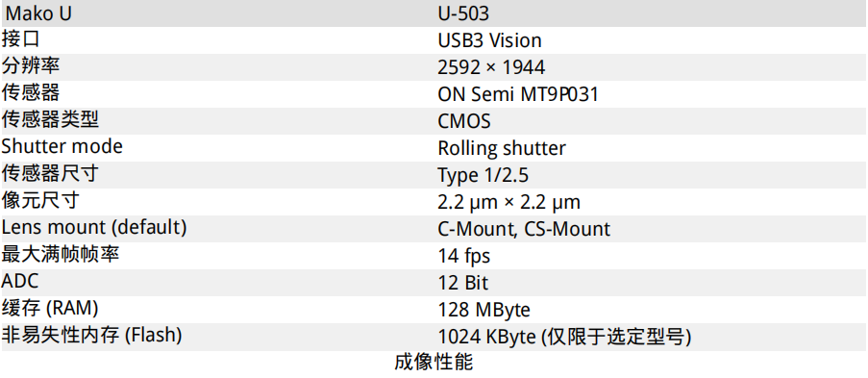Click the 128 MByte value

pyautogui.click(x=484, y=310)
